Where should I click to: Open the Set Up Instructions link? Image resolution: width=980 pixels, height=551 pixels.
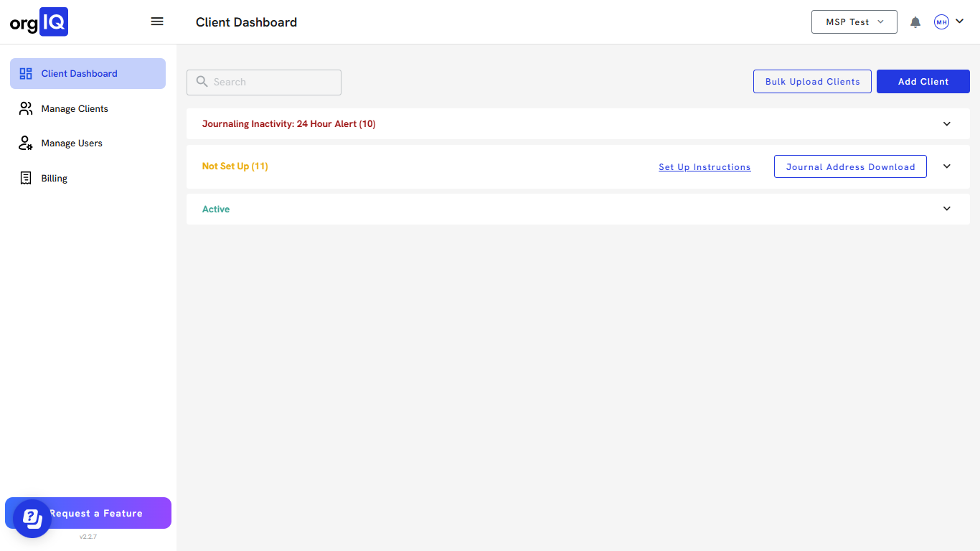click(x=705, y=167)
